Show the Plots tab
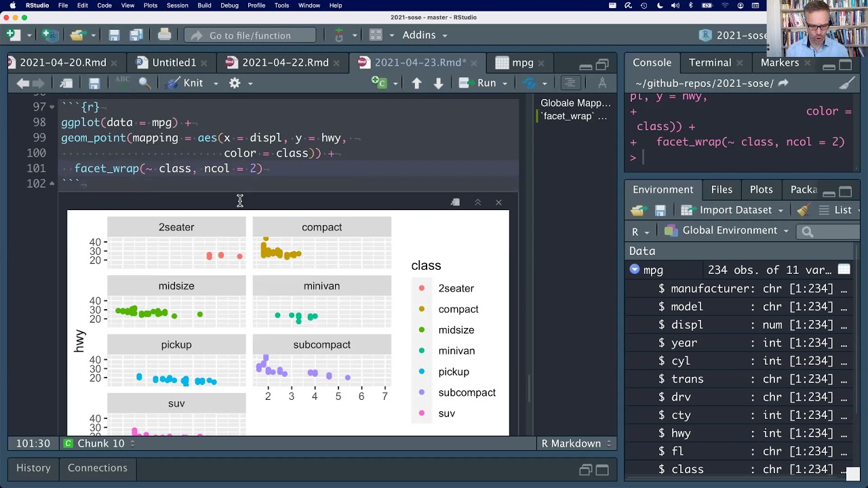This screenshot has height=488, width=868. 761,190
